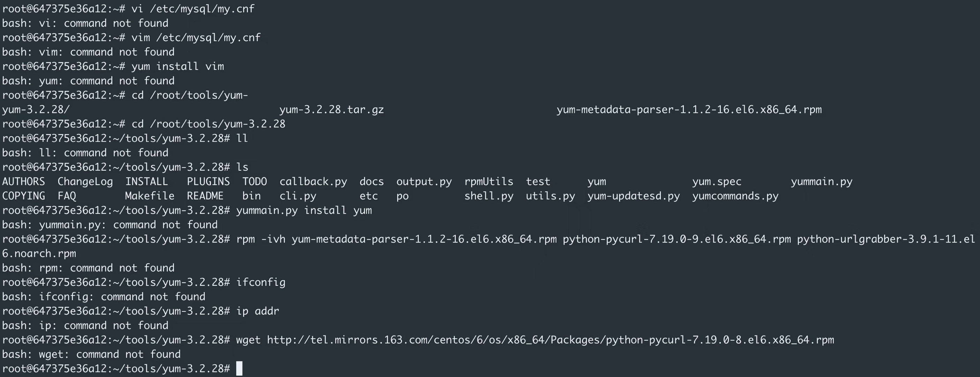The width and height of the screenshot is (980, 377).
Task: Click the yum-3.2.28.tar.gz completion suggestion
Action: 331,110
